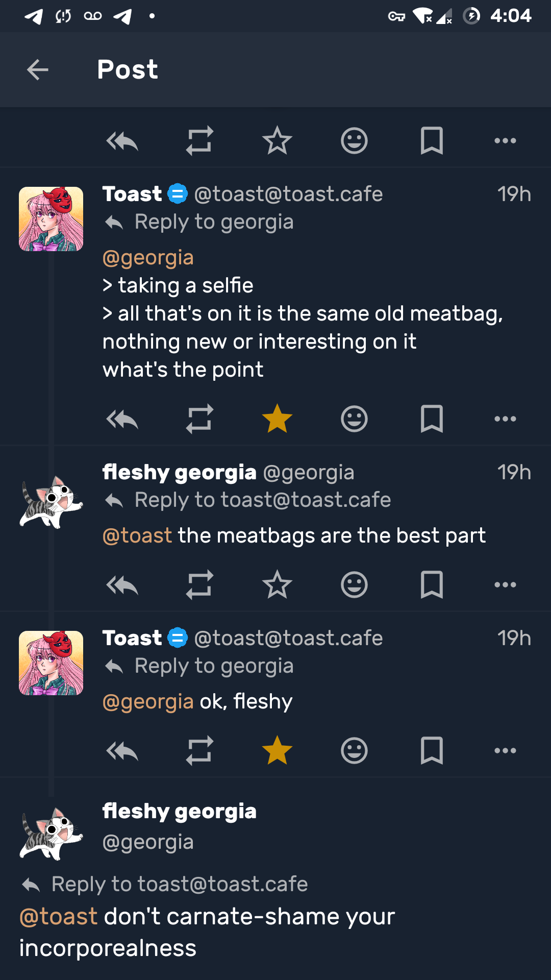
Task: Boost georgia's 'meatbags are the best part' post
Action: (199, 585)
